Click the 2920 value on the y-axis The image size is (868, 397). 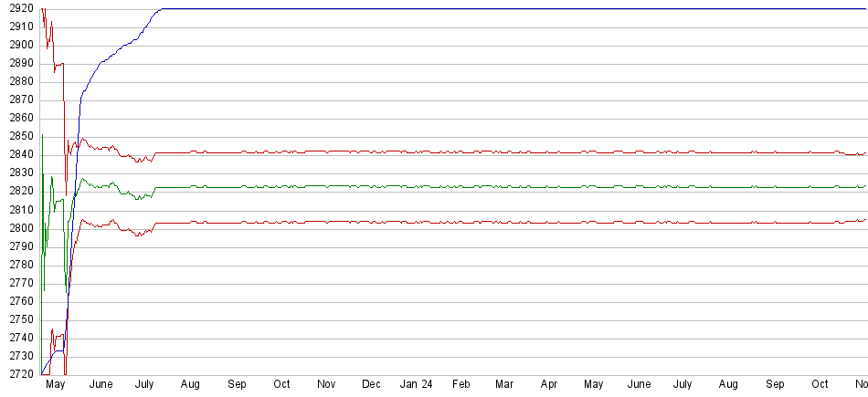tap(17, 9)
